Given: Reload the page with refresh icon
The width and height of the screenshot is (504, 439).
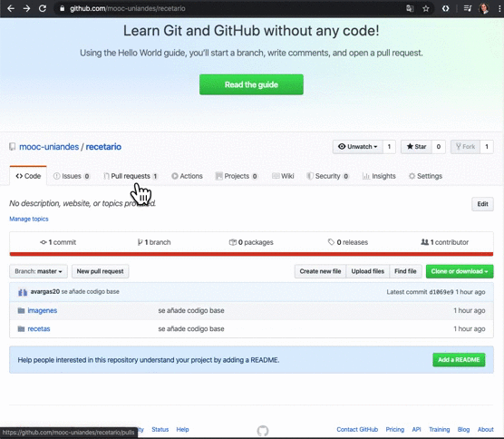Looking at the screenshot, I should click(43, 8).
